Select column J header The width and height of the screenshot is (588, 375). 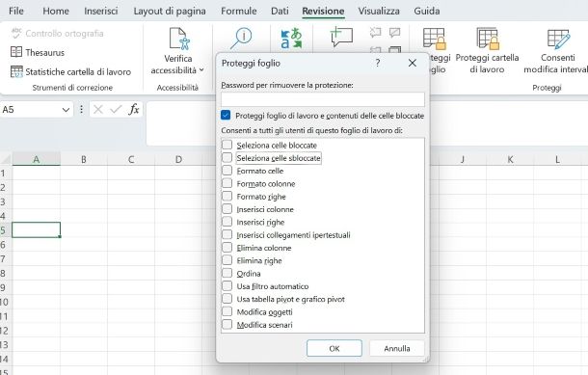(463, 159)
